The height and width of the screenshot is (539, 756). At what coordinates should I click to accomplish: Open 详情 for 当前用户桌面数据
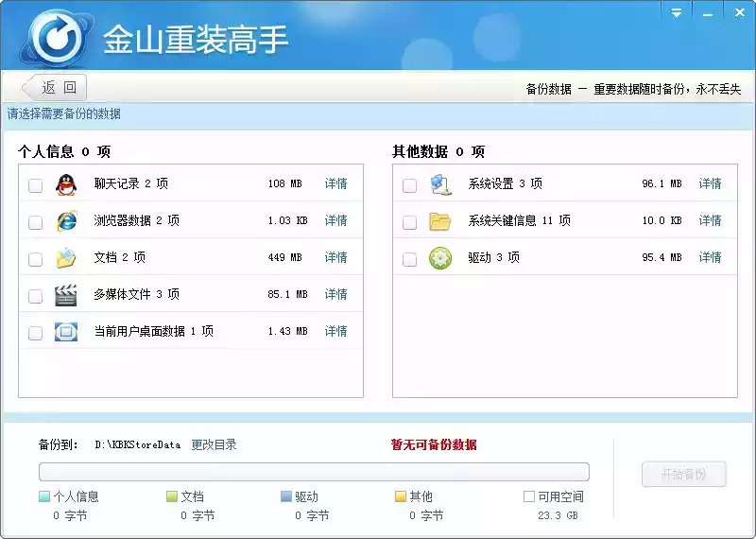[335, 331]
